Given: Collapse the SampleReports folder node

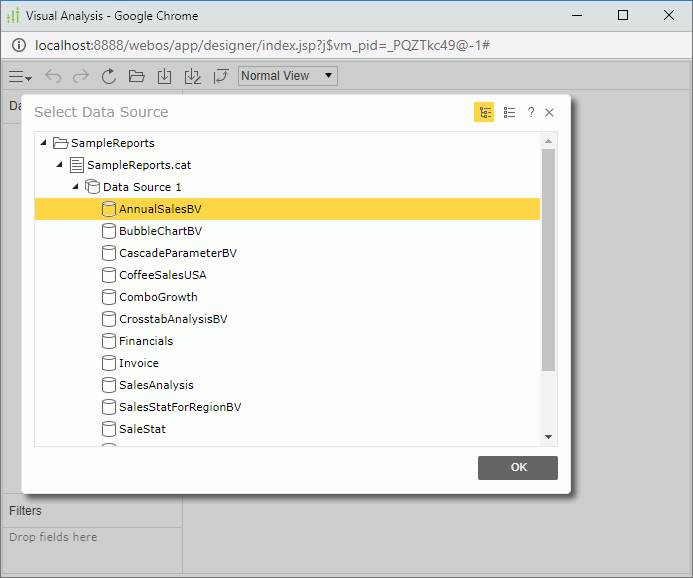Looking at the screenshot, I should 43,143.
